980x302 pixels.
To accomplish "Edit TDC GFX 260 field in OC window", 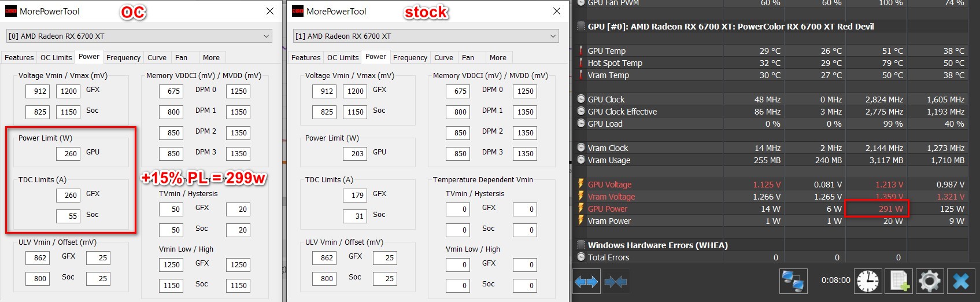I will [x=68, y=195].
